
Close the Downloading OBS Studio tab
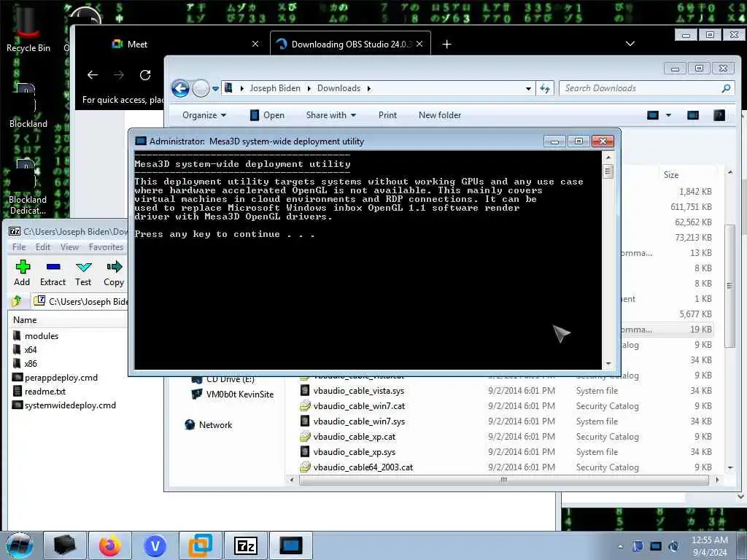click(x=419, y=44)
